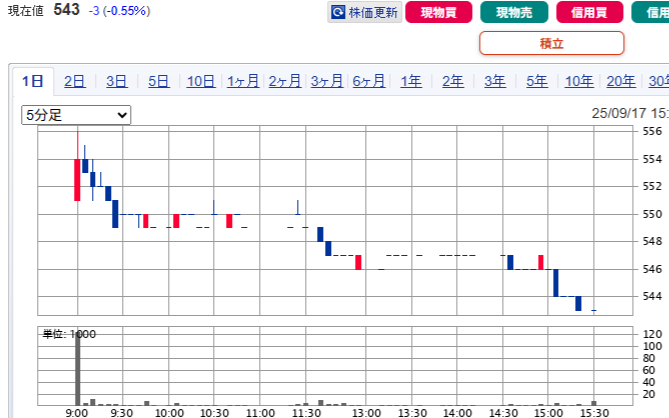Switch to the 3年 chart period
This screenshot has width=669, height=418.
click(495, 81)
